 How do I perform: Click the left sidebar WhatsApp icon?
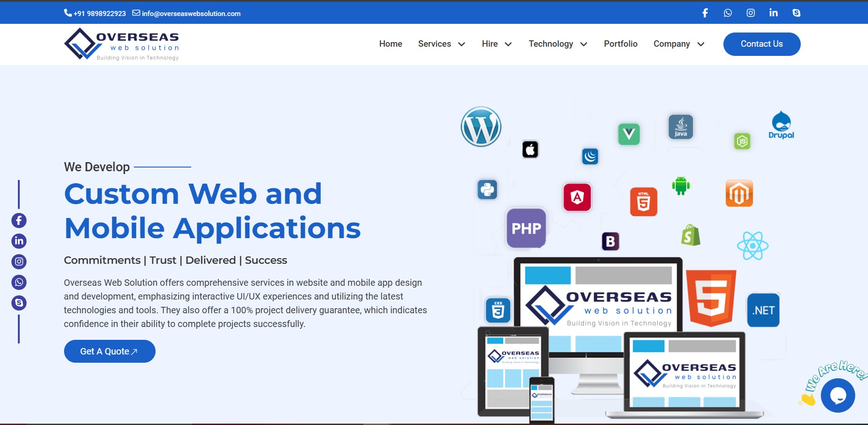pos(19,282)
